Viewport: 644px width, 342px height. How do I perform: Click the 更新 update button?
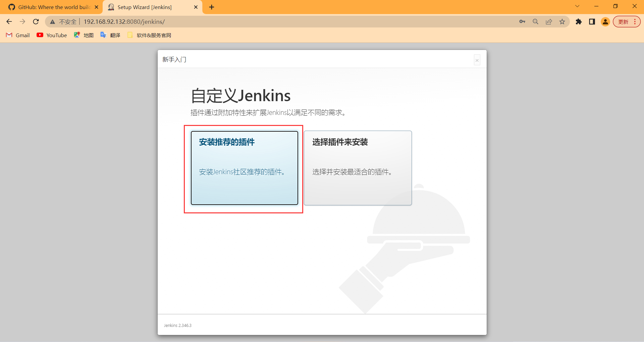pos(623,22)
